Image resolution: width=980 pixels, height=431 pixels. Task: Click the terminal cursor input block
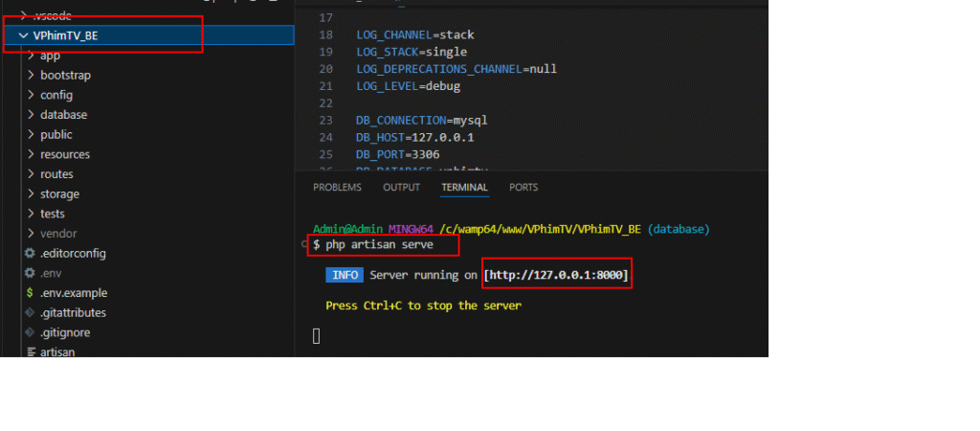pyautogui.click(x=316, y=336)
